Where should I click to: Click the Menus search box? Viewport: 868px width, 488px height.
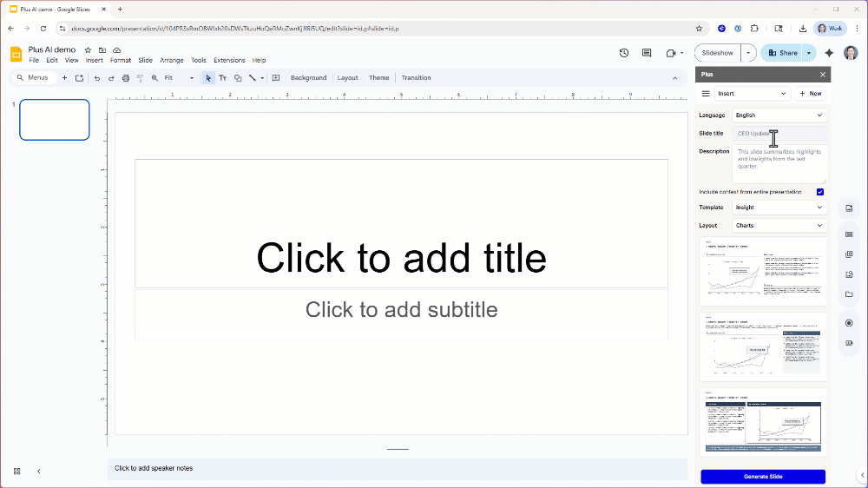(33, 78)
